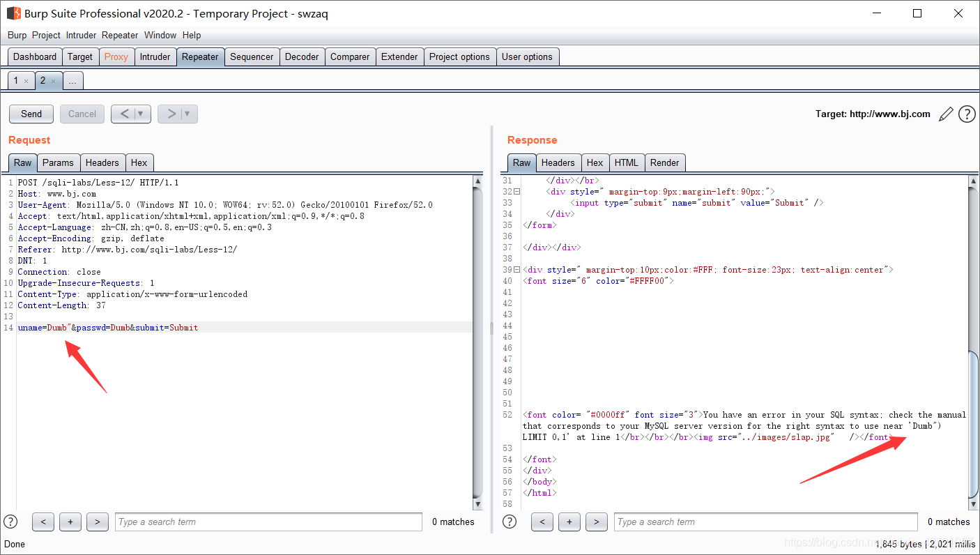Show request Hex view
980x555 pixels.
[139, 163]
